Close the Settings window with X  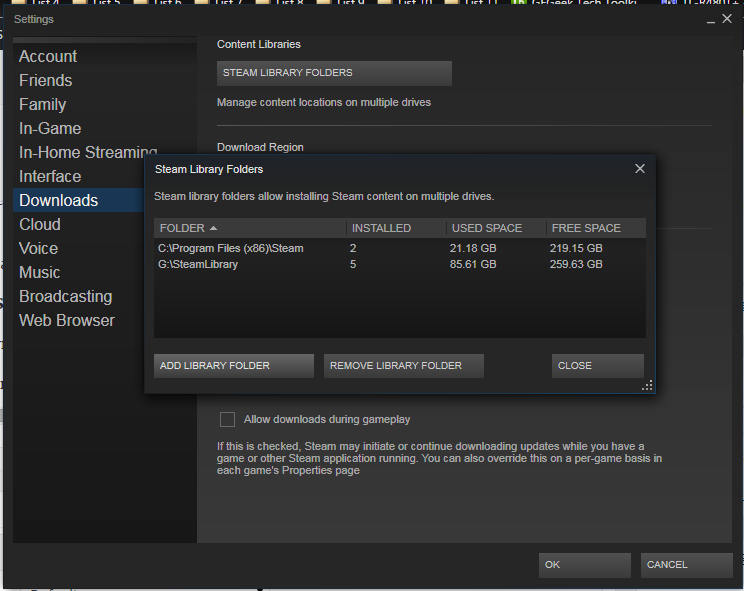click(727, 19)
